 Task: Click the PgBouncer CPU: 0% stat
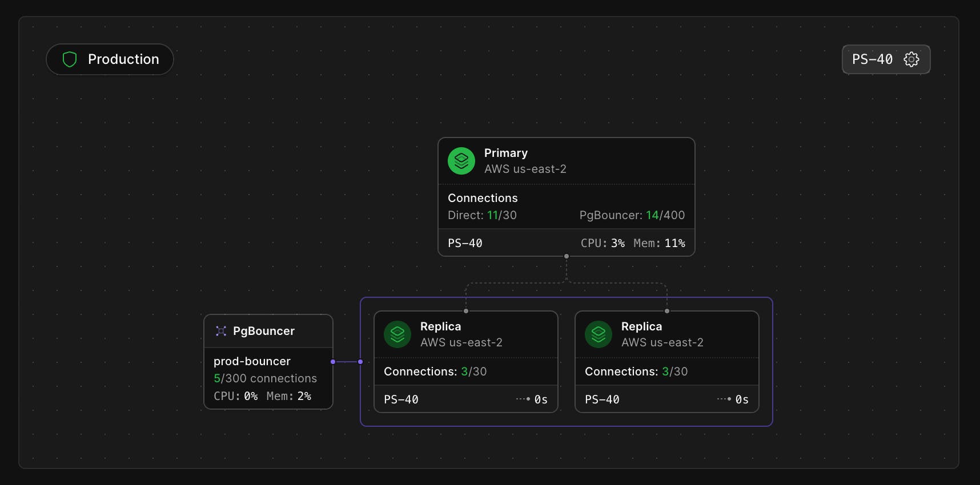(235, 396)
